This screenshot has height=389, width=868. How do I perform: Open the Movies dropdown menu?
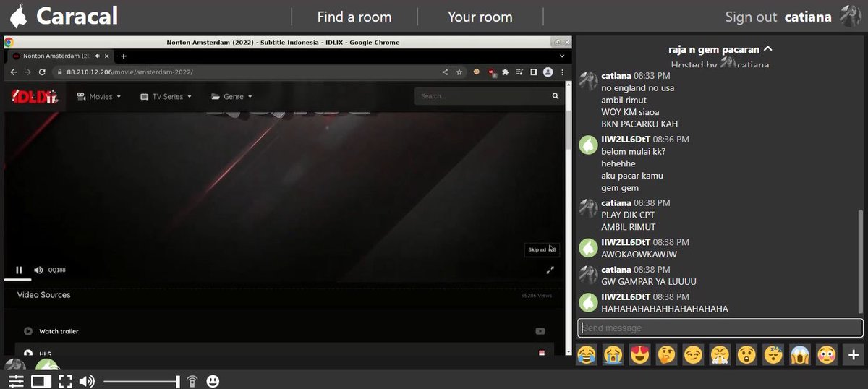(99, 96)
